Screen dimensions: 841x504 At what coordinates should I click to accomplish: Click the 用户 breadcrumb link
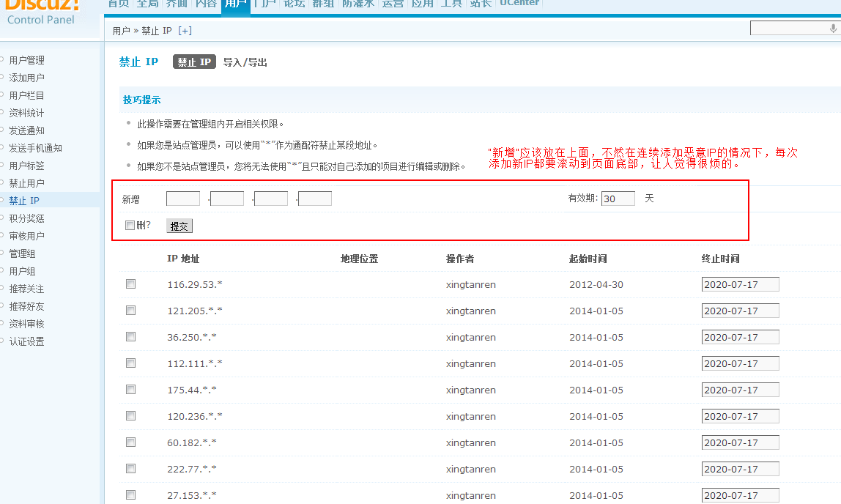121,31
